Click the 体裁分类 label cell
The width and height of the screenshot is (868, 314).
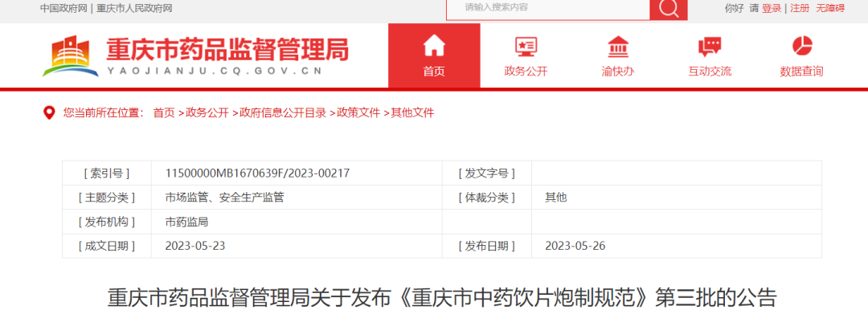coord(486,198)
